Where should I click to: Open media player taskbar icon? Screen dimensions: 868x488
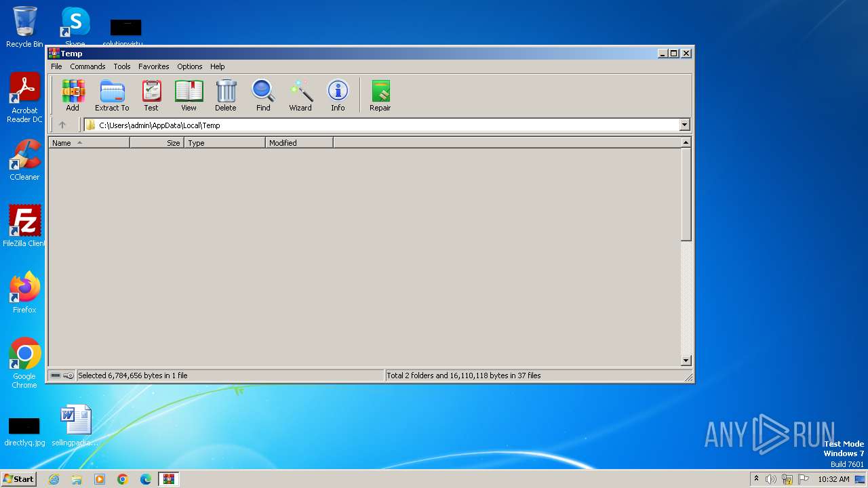pyautogui.click(x=100, y=479)
